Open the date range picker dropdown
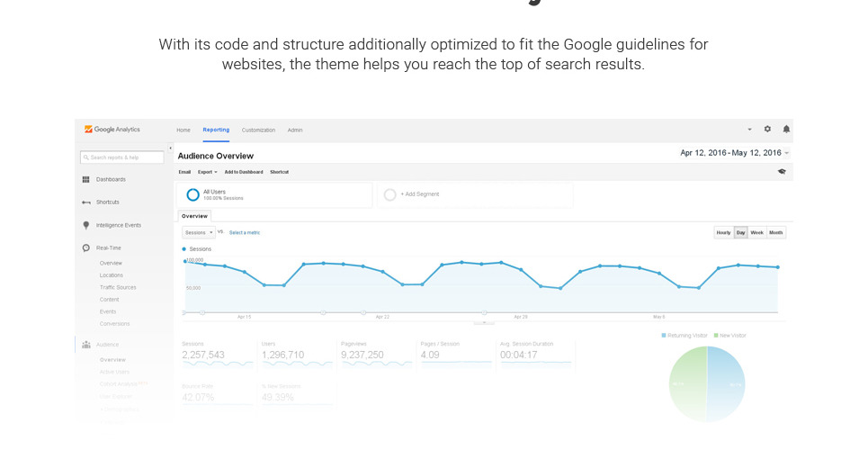 [734, 153]
